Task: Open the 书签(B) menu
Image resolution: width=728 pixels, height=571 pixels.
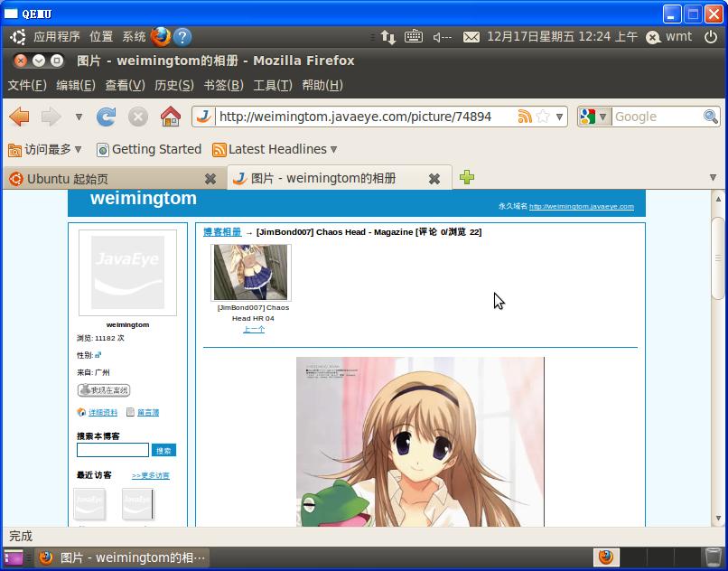Action: [223, 85]
